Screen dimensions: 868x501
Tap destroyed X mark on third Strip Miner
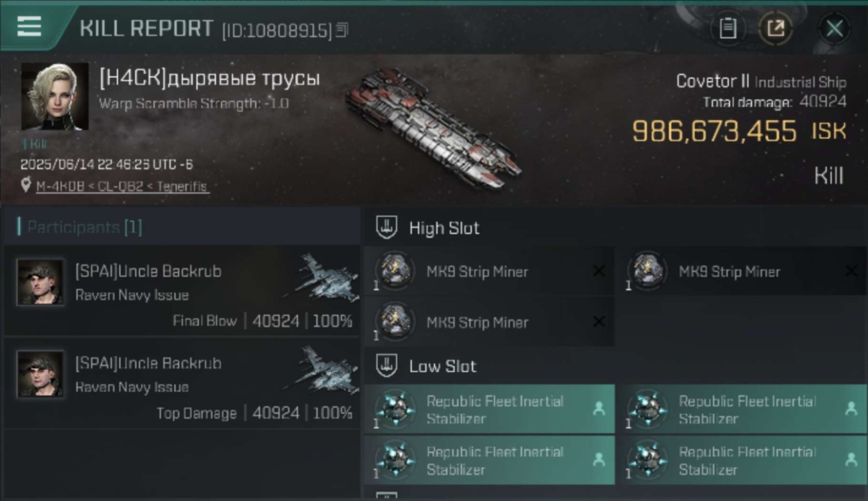pyautogui.click(x=599, y=322)
